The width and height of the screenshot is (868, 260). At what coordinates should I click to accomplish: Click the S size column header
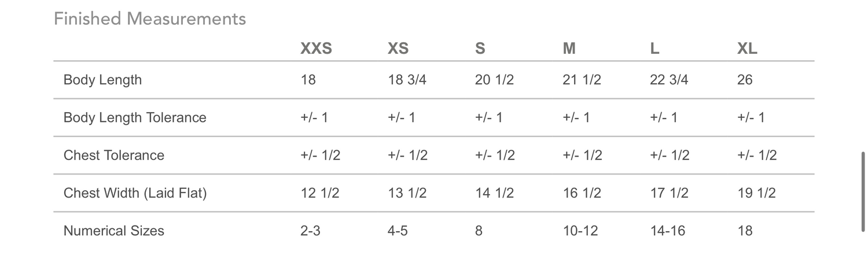click(480, 49)
